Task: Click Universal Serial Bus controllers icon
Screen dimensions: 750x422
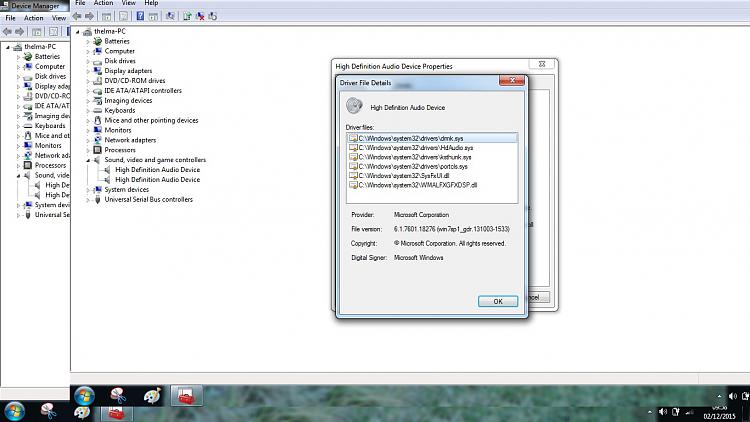Action: tap(98, 200)
